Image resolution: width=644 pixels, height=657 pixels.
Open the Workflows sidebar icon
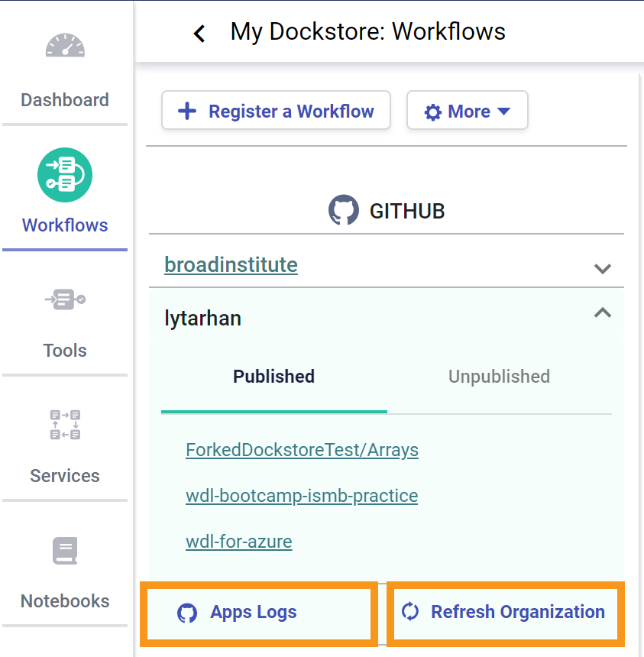[x=65, y=175]
